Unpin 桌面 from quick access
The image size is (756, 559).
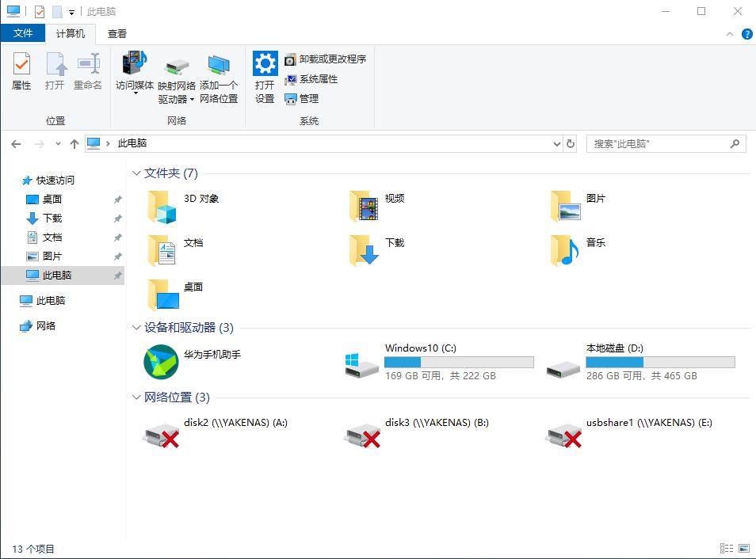click(x=117, y=199)
